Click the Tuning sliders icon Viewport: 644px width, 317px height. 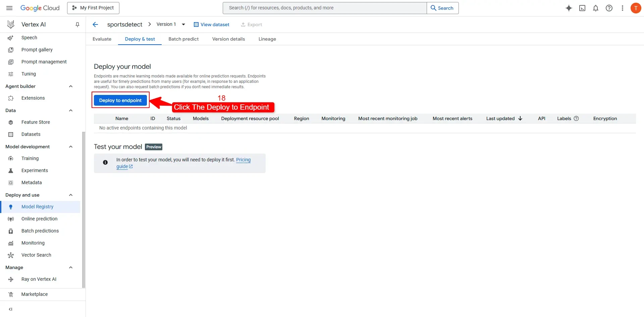coord(11,74)
